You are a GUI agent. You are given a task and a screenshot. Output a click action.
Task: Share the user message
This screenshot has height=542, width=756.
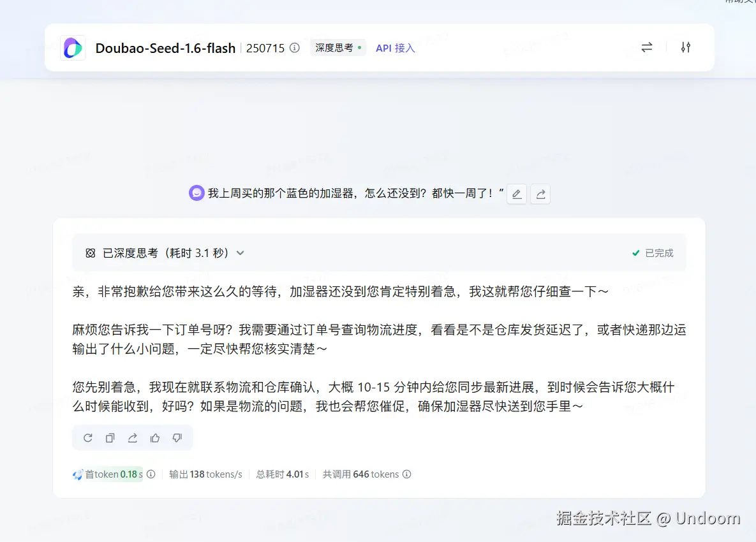(540, 194)
